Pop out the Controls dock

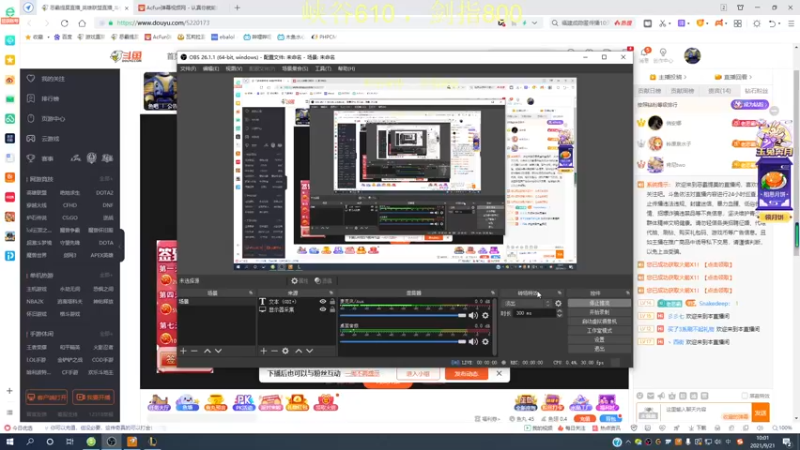tap(628, 293)
